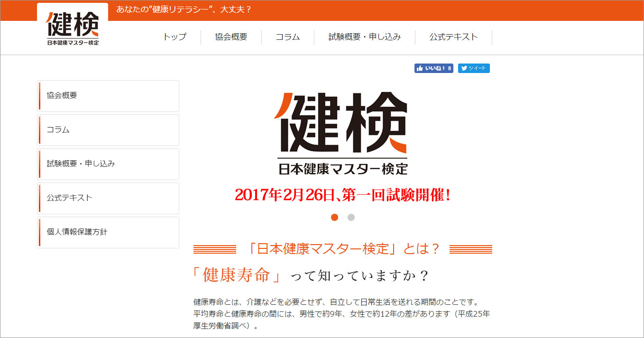This screenshot has width=644, height=338.
Task: Choose 公式テキスト in the top navigation bar
Action: [453, 37]
